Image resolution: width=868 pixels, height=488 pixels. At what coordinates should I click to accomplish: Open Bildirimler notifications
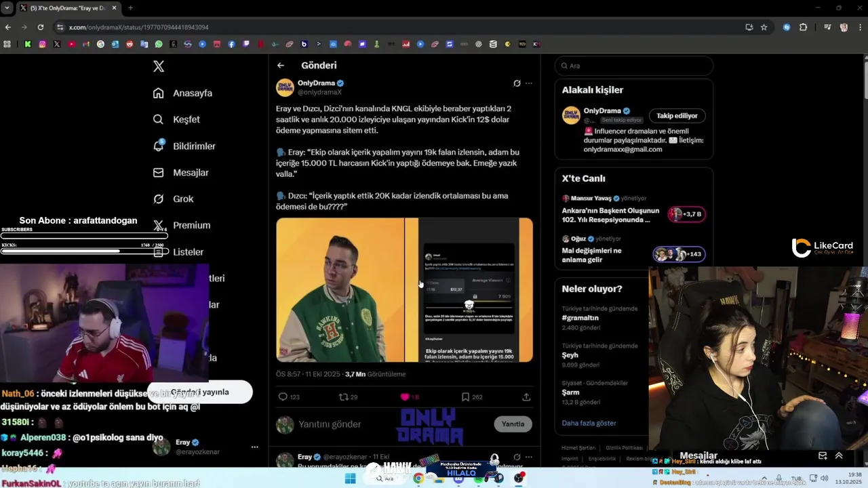point(184,146)
